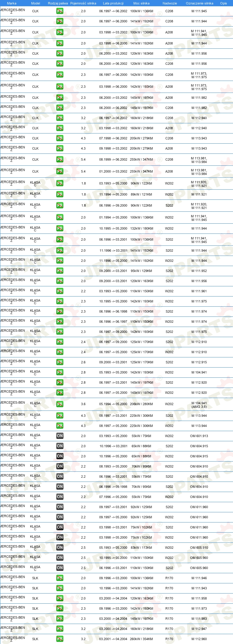Select production years 05.1994 -> 05.2000

tap(113, 404)
